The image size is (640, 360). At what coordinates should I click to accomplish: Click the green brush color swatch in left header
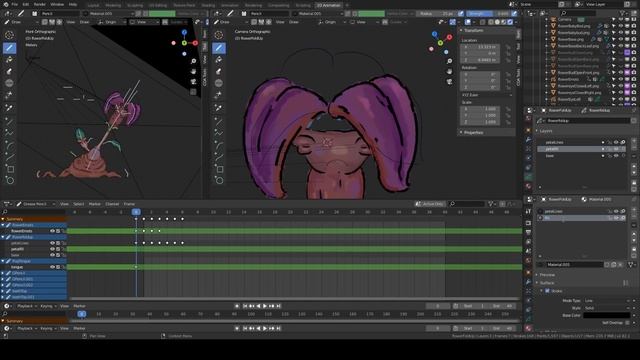click(162, 13)
